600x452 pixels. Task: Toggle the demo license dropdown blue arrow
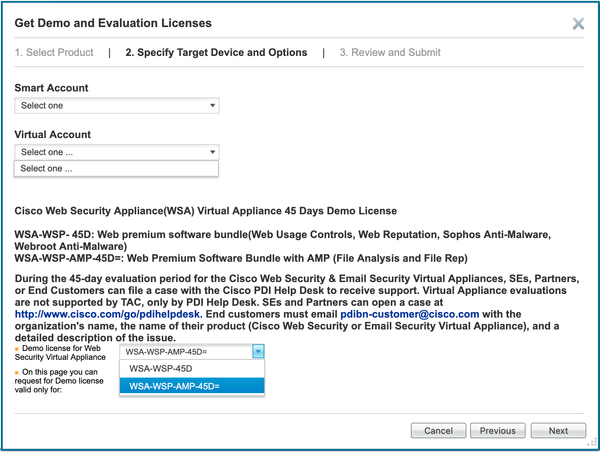258,351
